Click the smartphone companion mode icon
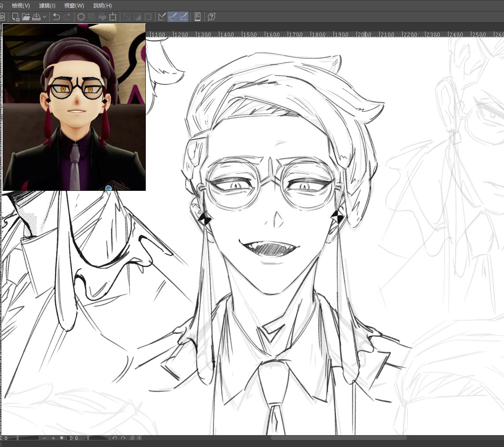 click(198, 17)
